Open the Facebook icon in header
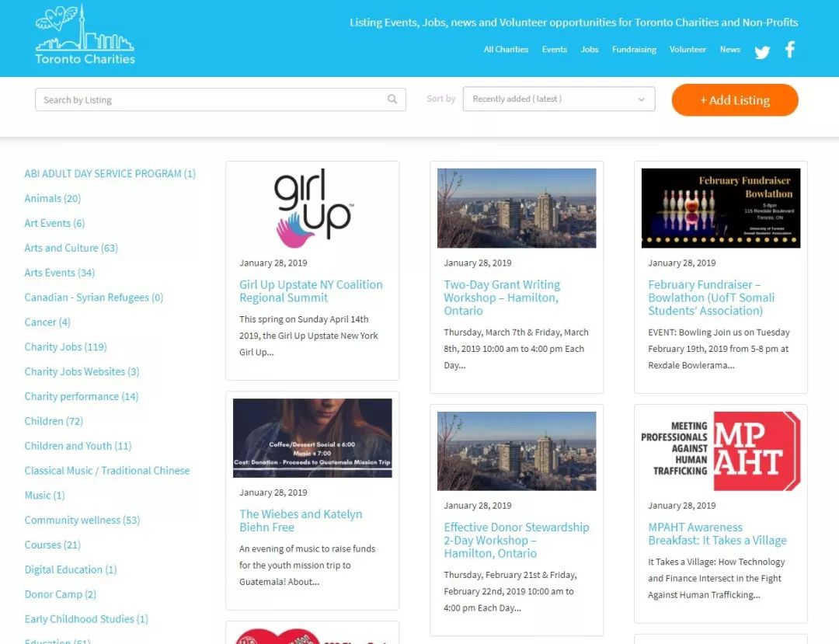The width and height of the screenshot is (839, 644). point(790,50)
